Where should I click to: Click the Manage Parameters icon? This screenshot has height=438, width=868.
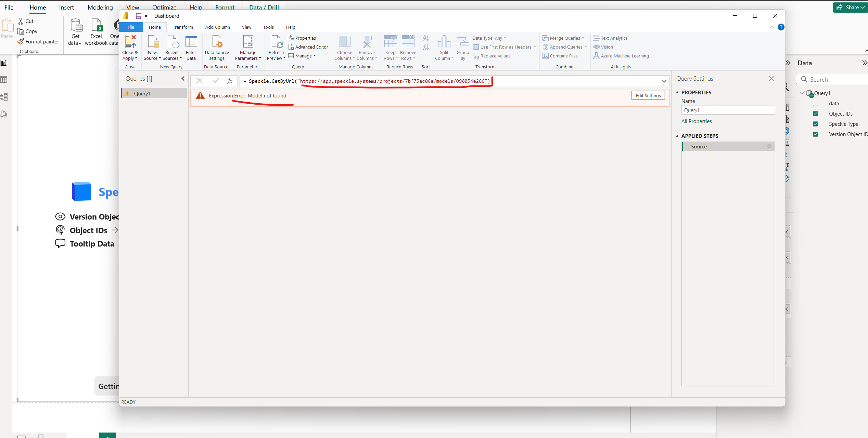click(248, 42)
